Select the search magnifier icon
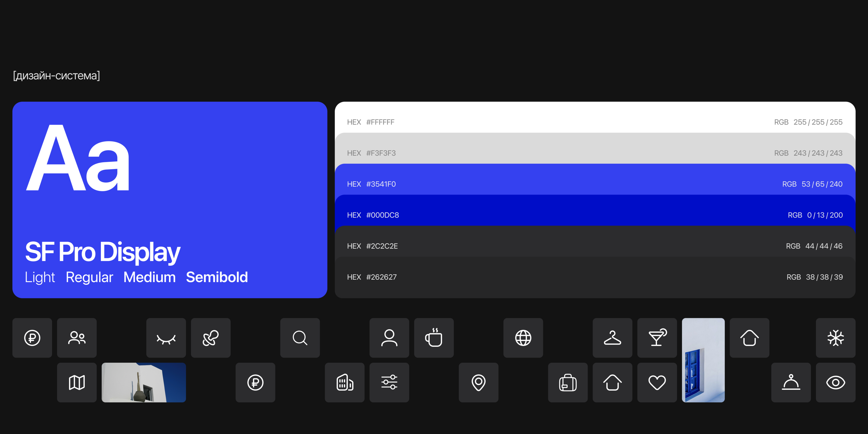The height and width of the screenshot is (434, 868). coord(300,338)
